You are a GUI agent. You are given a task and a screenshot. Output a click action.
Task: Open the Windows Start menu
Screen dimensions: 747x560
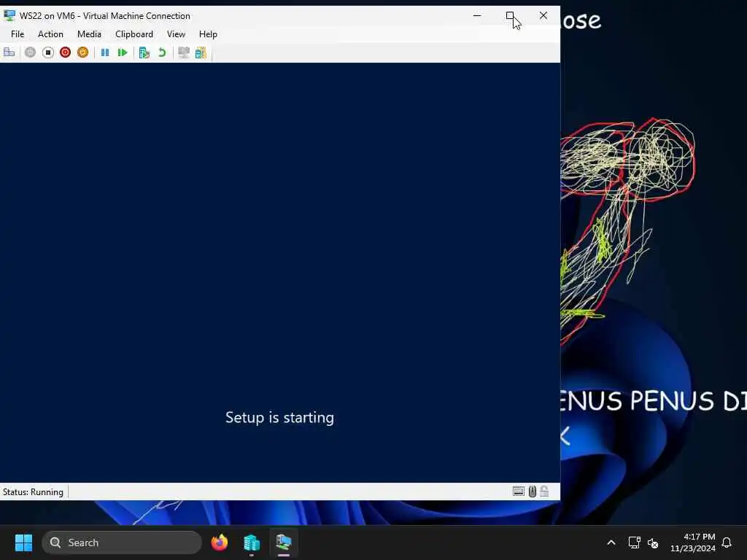coord(23,542)
